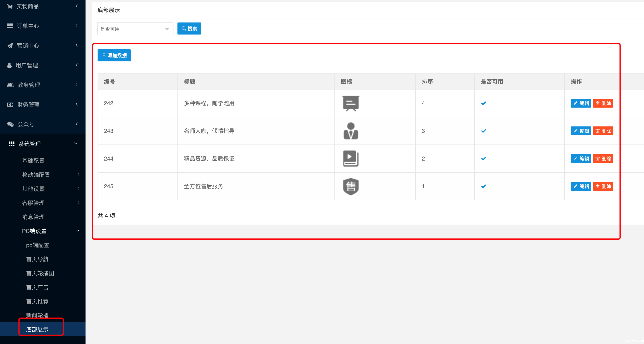Click the teacher figure icon in row 243
Screen dimensions: 644x344
point(351,131)
